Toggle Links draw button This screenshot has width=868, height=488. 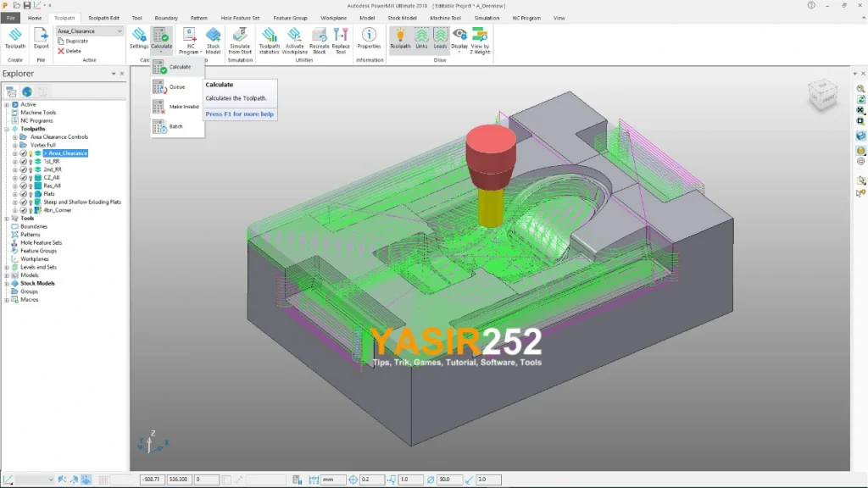(x=421, y=39)
